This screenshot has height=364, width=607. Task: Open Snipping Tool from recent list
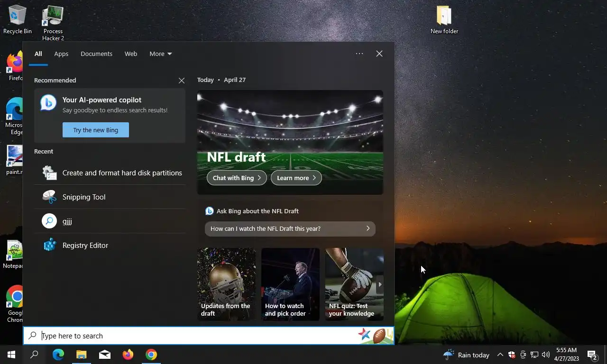click(110, 197)
